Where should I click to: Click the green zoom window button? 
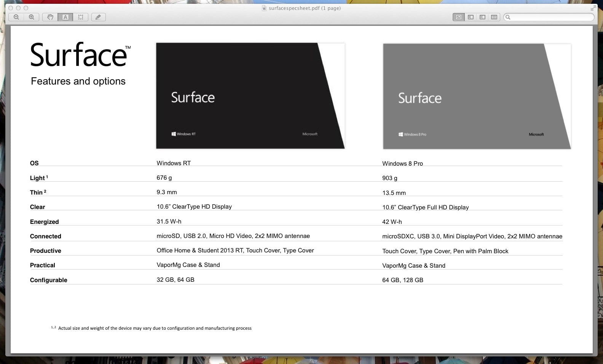tap(26, 8)
